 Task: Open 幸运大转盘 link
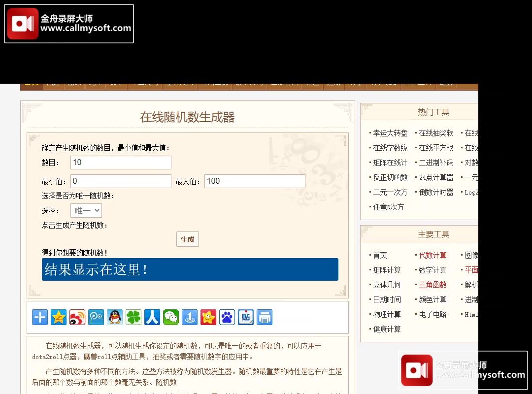click(390, 133)
